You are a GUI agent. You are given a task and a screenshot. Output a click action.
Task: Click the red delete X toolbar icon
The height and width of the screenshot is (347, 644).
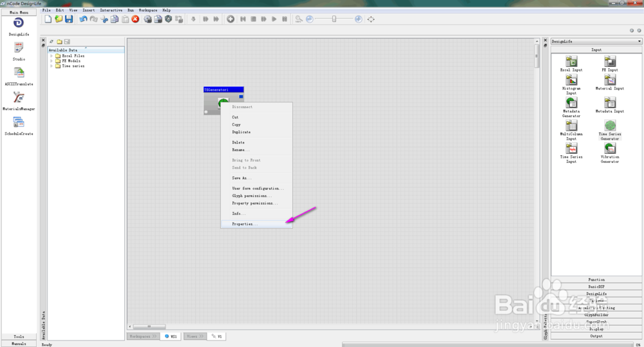(x=135, y=19)
